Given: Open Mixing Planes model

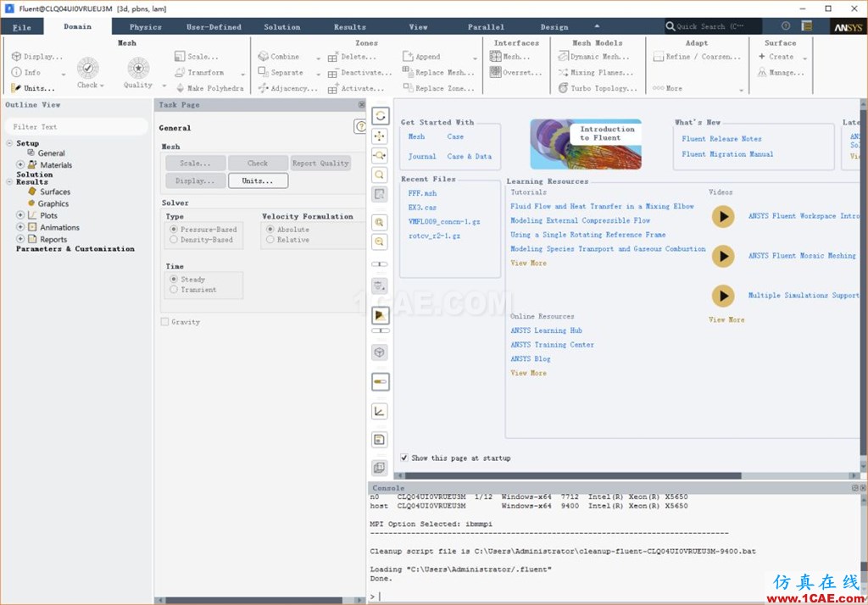Looking at the screenshot, I should coord(596,73).
